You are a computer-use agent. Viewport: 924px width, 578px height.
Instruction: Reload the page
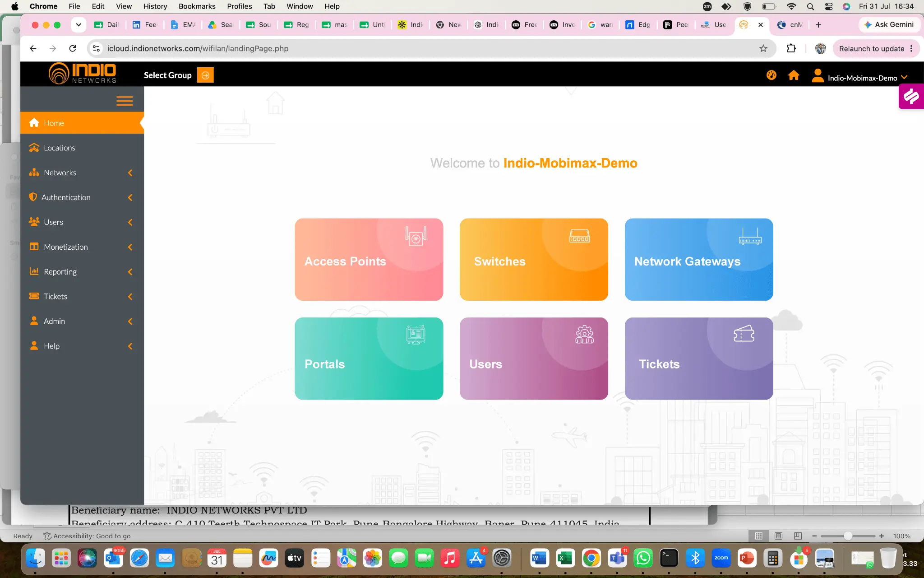point(73,48)
